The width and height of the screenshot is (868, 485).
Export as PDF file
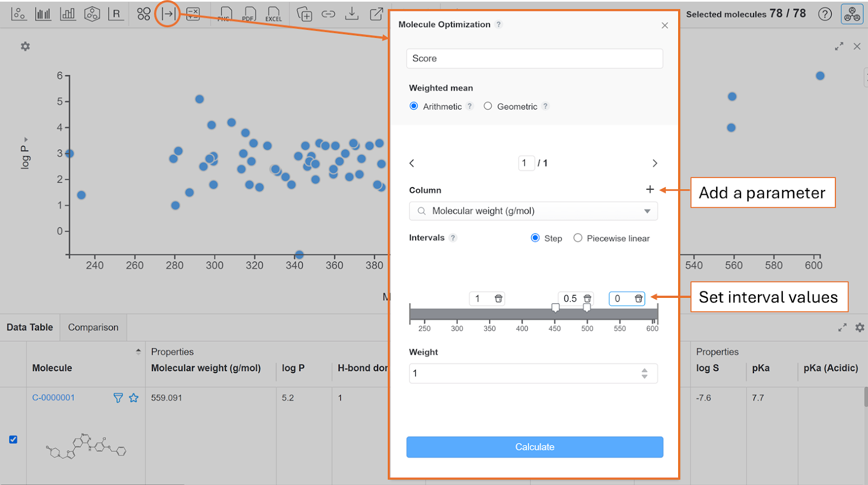tap(248, 14)
